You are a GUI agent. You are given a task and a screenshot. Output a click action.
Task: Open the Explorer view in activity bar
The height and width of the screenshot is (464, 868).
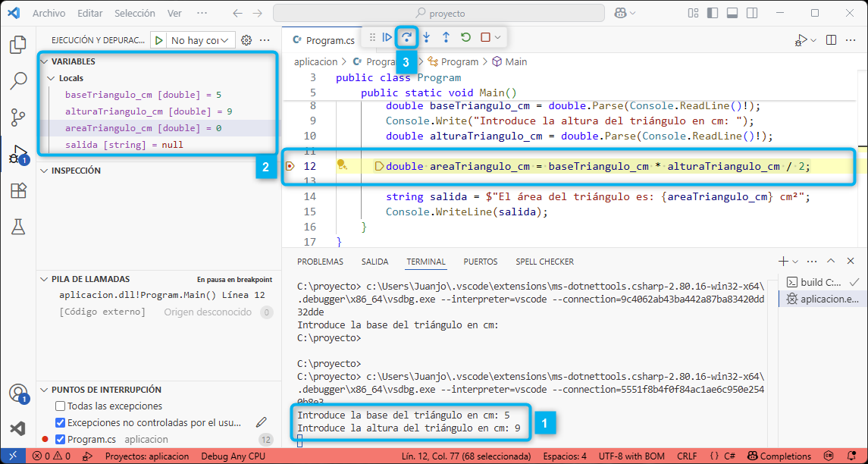coord(18,45)
